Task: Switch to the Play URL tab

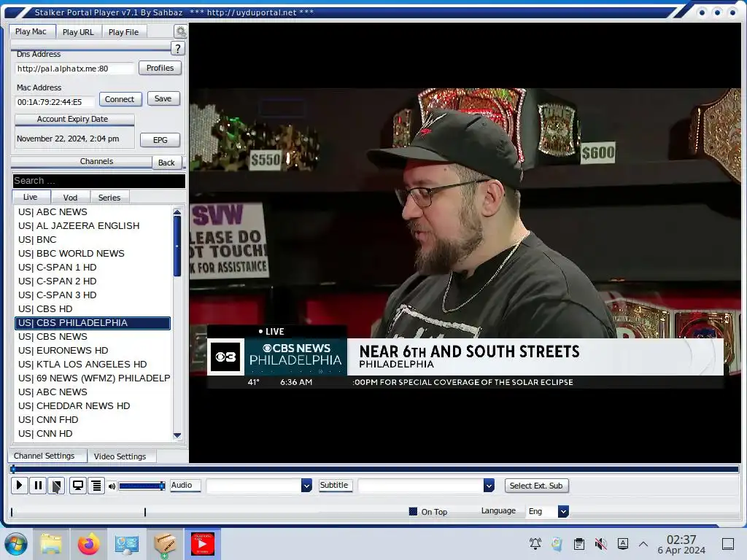Action: click(78, 32)
